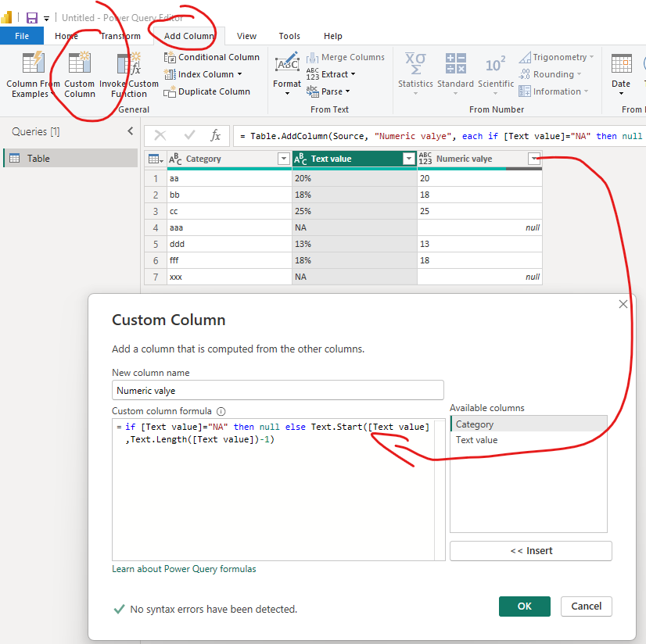Click the fx add step icon
Image resolution: width=646 pixels, height=644 pixels.
coord(216,135)
